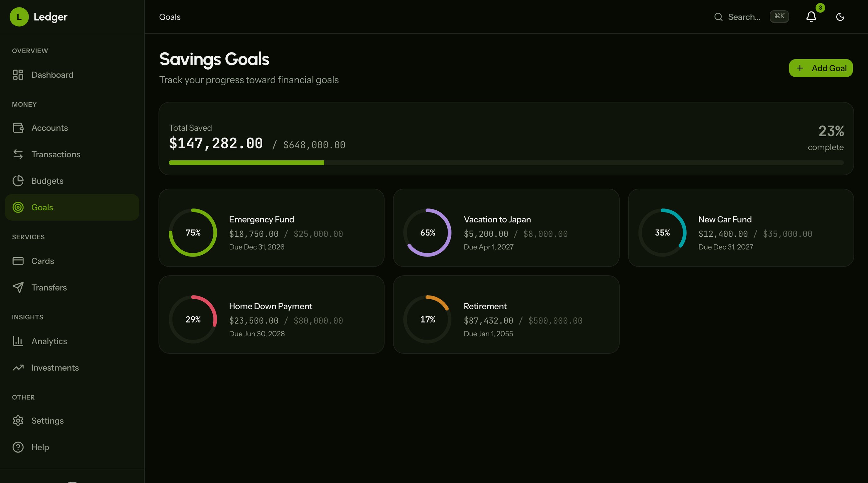The height and width of the screenshot is (483, 868).
Task: Click the Due Apr 1, 2027 date
Action: coord(488,247)
